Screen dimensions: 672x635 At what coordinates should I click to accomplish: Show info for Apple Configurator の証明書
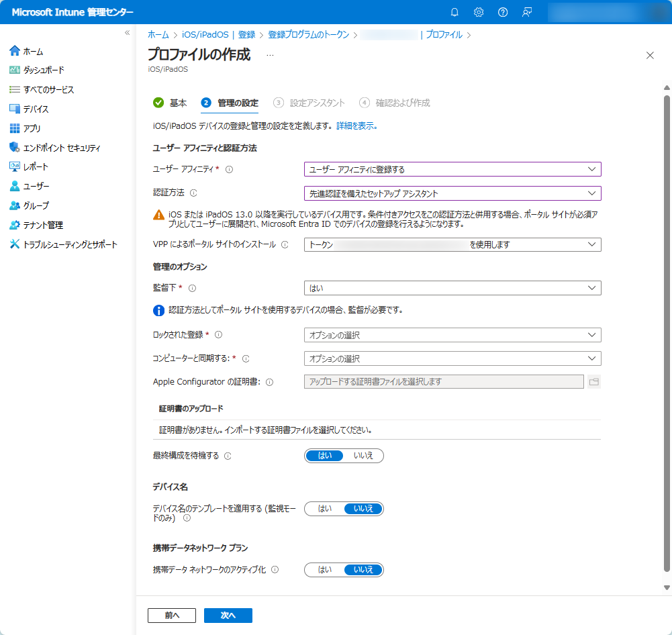[x=270, y=382]
